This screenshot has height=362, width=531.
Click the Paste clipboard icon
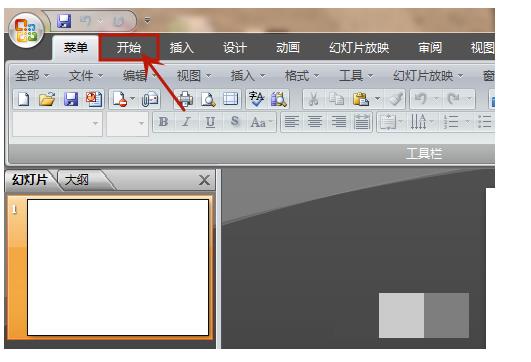[361, 99]
